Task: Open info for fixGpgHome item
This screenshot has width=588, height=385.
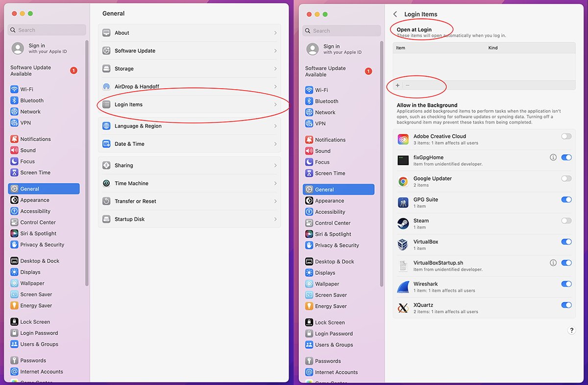Action: 553,158
